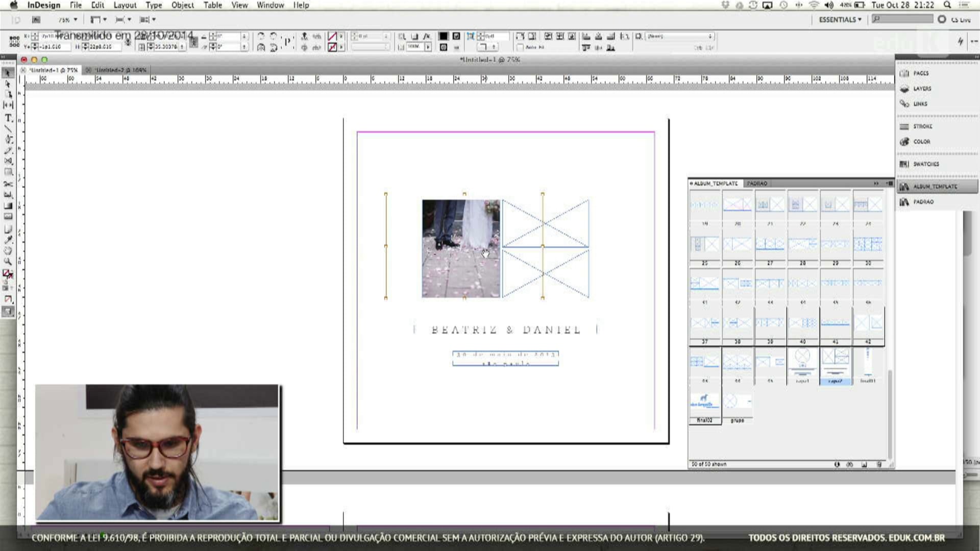This screenshot has height=551, width=980.
Task: Open the ESSENTIALS workspace switcher
Action: [x=840, y=19]
